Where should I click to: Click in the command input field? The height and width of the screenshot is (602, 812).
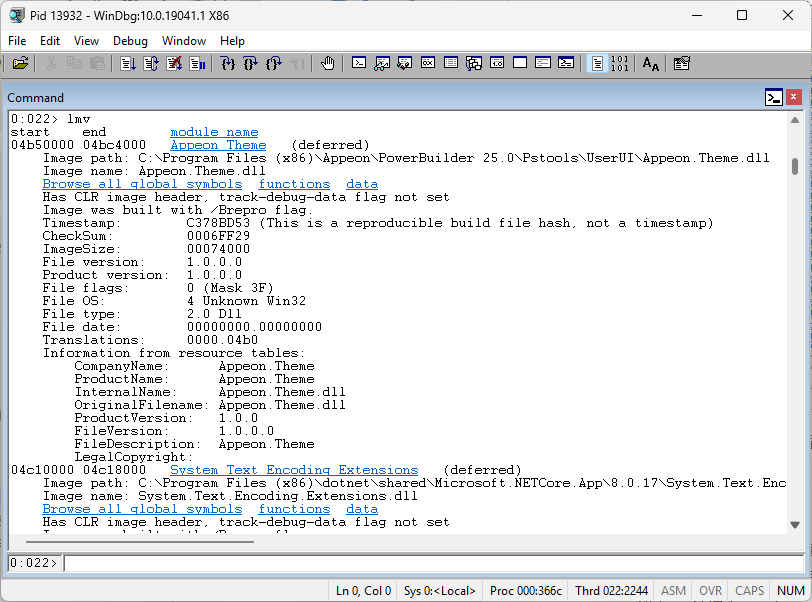[430, 563]
